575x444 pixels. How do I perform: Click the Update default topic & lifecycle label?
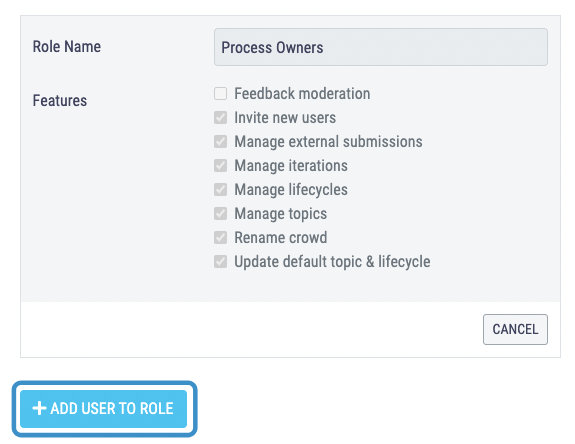(x=332, y=262)
